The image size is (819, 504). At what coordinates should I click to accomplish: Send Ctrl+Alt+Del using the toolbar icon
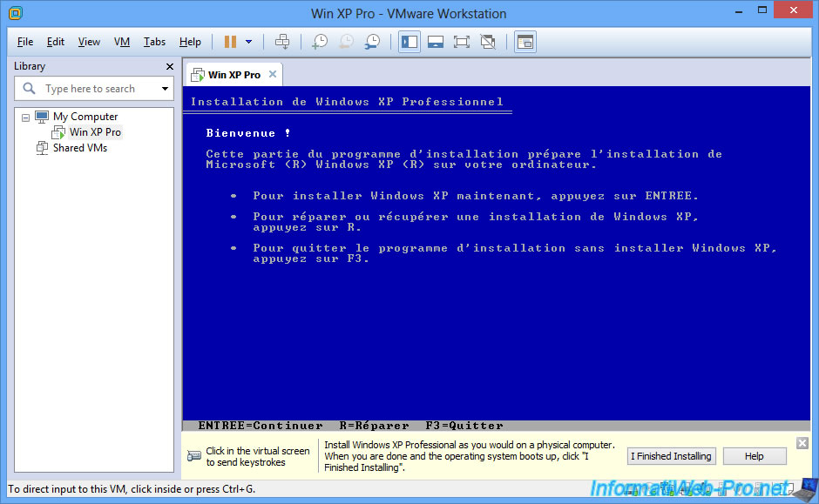[x=282, y=42]
